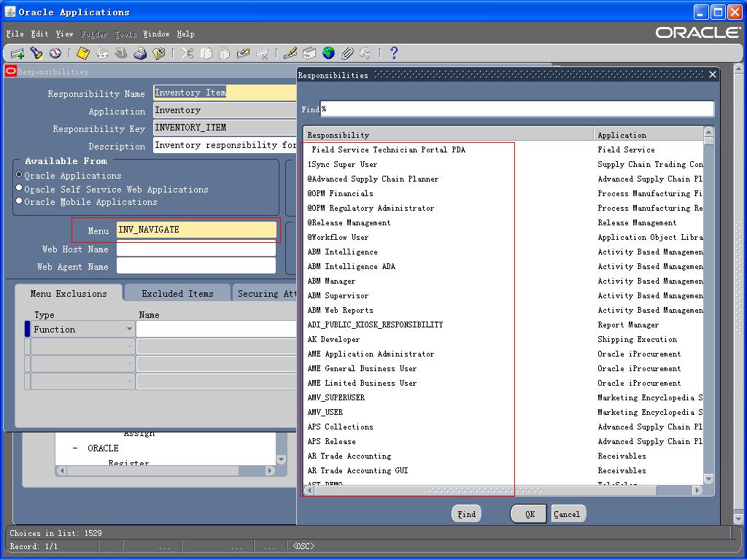Click the flashlight Find toolbar icon

point(36,52)
